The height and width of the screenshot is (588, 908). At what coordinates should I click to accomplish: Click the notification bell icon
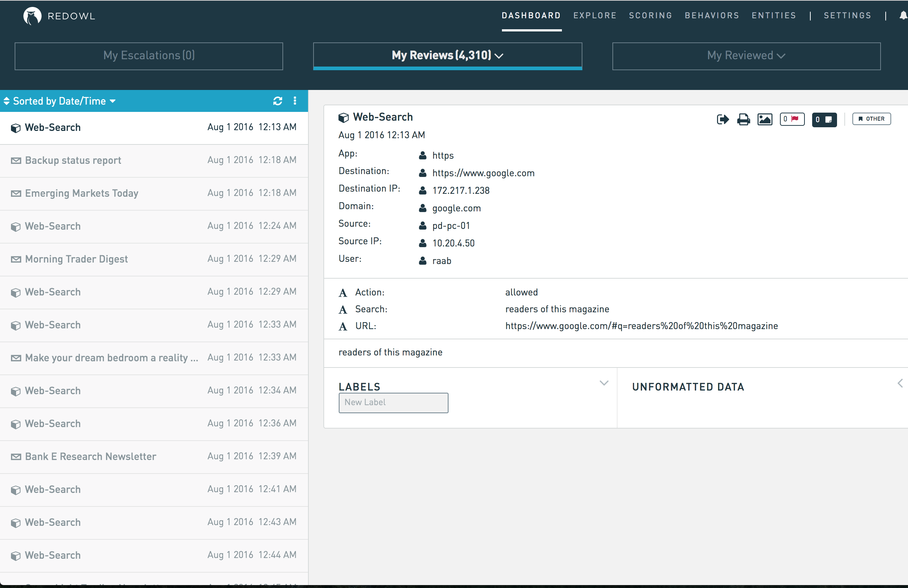tap(903, 16)
